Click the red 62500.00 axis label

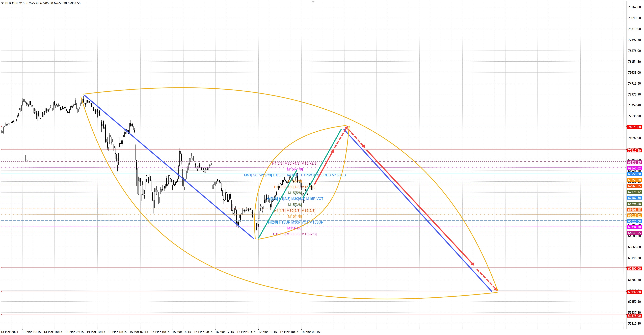click(634, 268)
